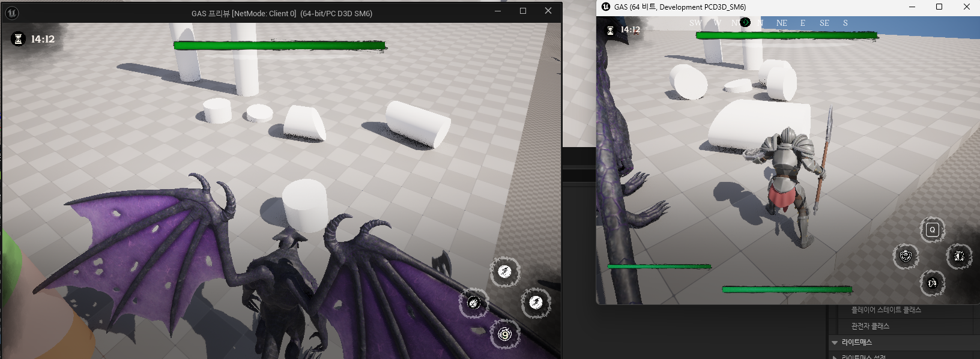The width and height of the screenshot is (980, 359).
Task: Collapse the 라이트매스 section
Action: tap(835, 342)
